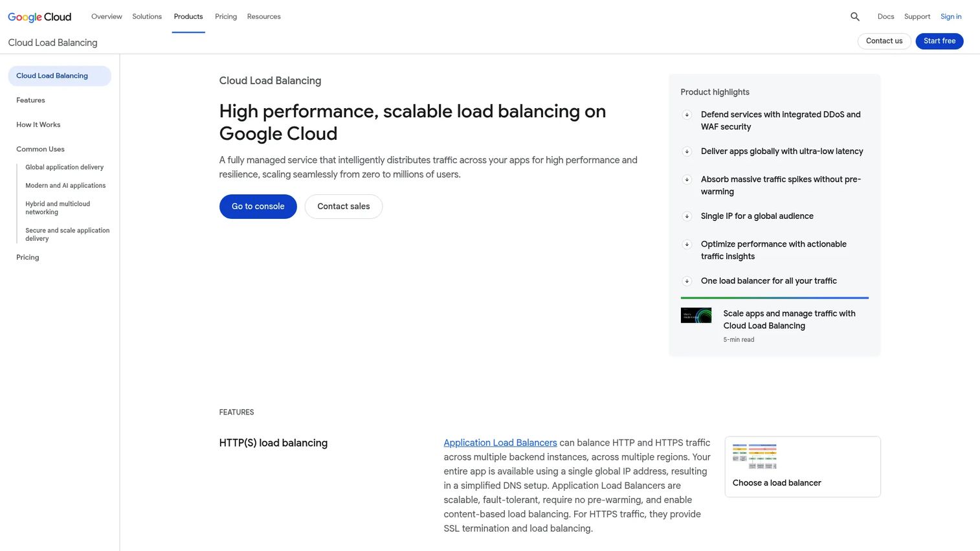Click the HTTP(S) load balancing heading
Viewport: 980px width, 551px height.
pyautogui.click(x=273, y=443)
